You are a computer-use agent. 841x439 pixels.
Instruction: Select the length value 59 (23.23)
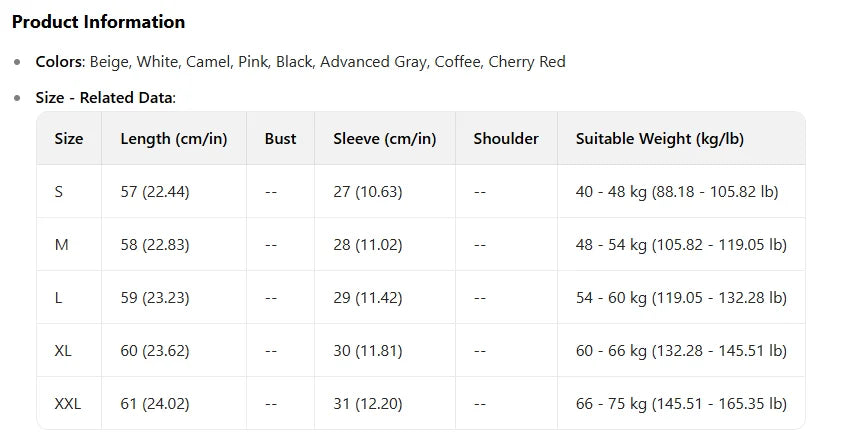pyautogui.click(x=155, y=297)
